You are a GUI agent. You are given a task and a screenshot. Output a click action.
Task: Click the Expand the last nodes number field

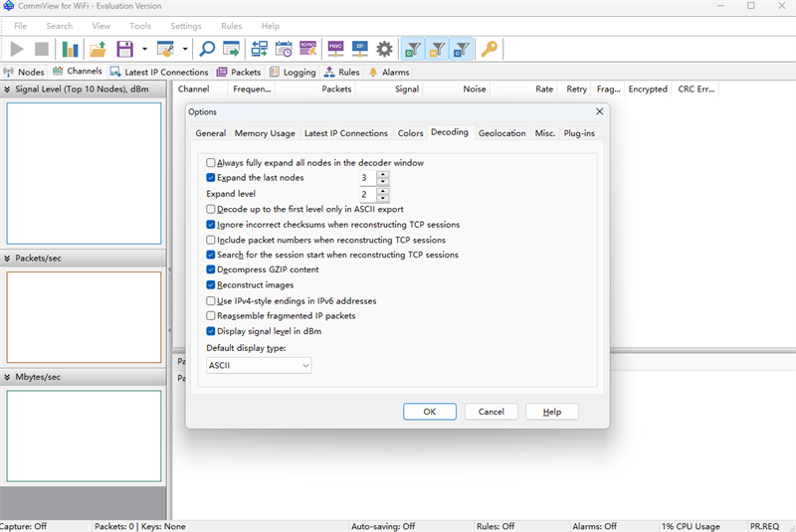(x=368, y=178)
